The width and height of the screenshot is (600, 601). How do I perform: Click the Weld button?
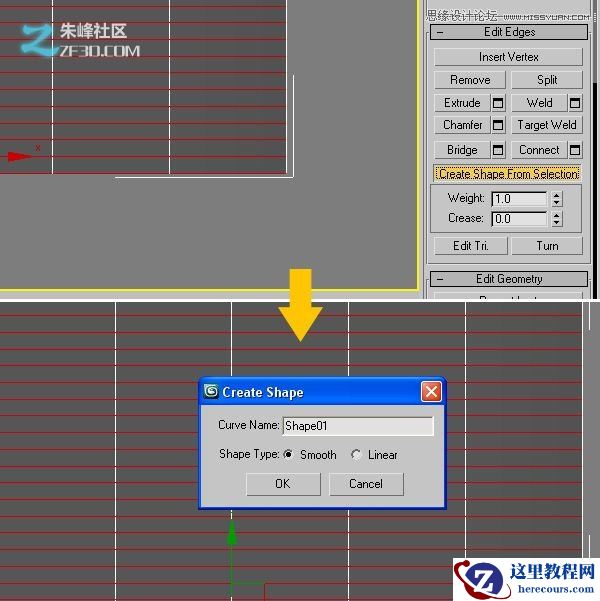pyautogui.click(x=539, y=103)
